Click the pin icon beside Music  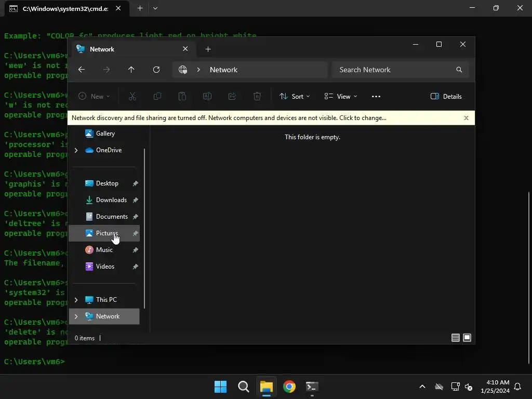point(136,250)
